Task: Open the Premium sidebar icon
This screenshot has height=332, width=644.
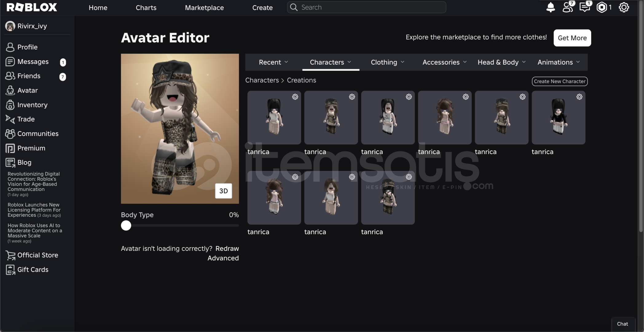Action: tap(10, 148)
